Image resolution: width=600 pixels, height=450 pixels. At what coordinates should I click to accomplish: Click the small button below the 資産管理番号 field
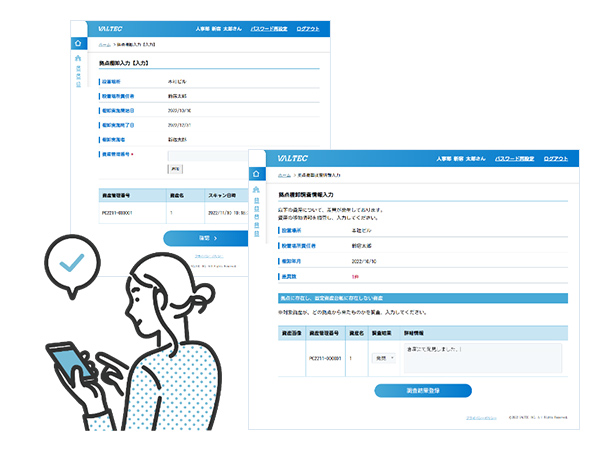(174, 170)
